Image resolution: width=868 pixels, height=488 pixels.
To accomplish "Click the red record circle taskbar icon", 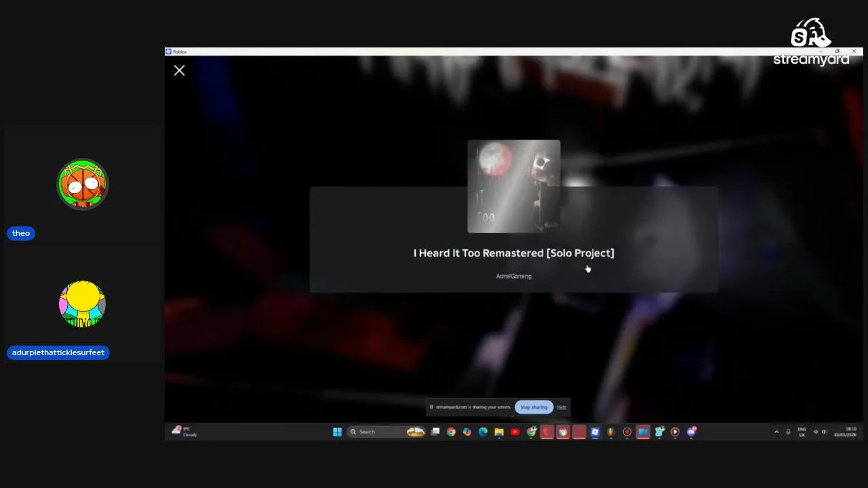I will pyautogui.click(x=627, y=432).
